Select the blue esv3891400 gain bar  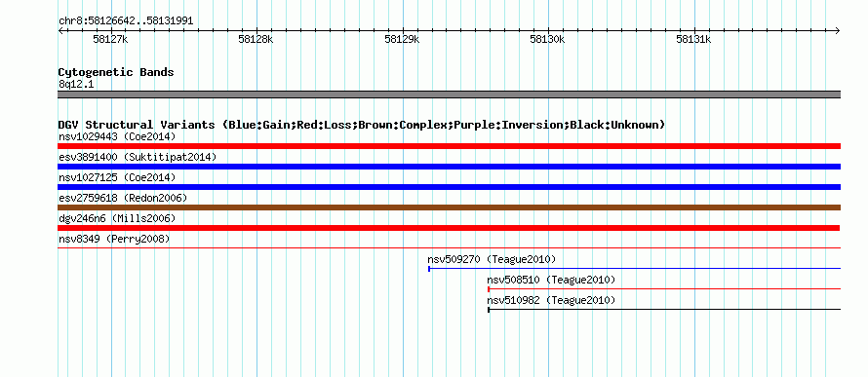tap(449, 167)
